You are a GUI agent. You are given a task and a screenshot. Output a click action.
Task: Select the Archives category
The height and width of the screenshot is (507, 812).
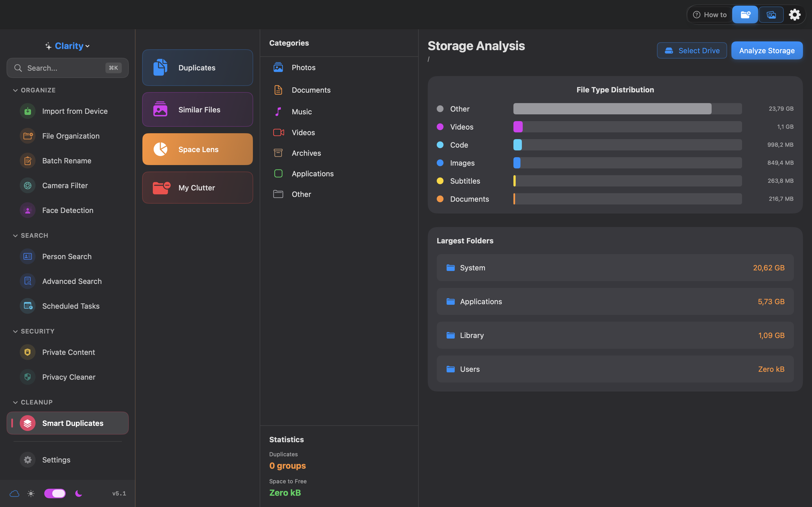click(x=306, y=153)
